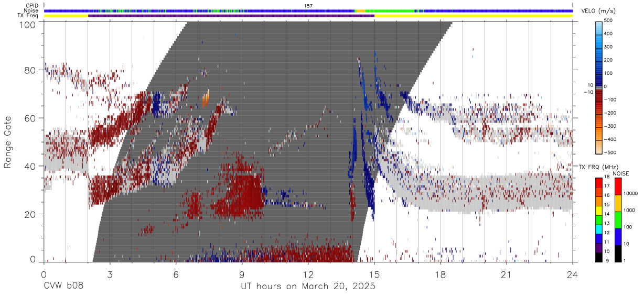
Task: Click the "6" tick on UT hours axis
Action: coord(176,274)
